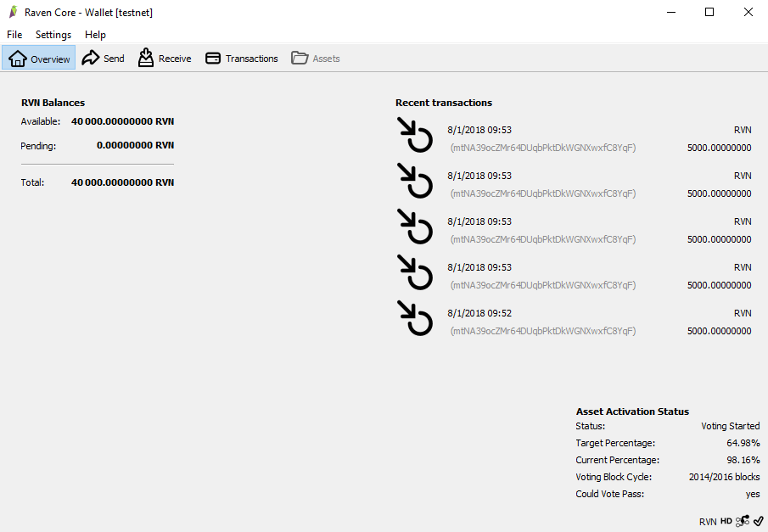Image resolution: width=768 pixels, height=532 pixels.
Task: Check network connections icon in status bar
Action: click(x=742, y=520)
